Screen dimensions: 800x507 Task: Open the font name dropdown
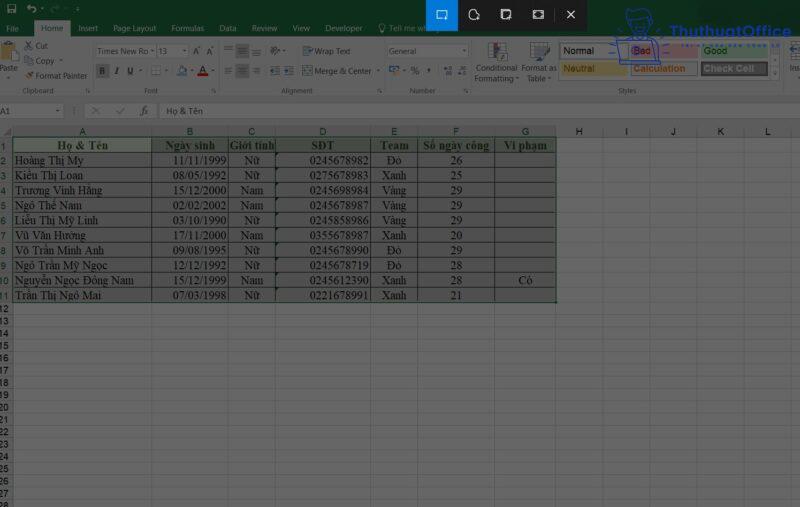click(152, 51)
